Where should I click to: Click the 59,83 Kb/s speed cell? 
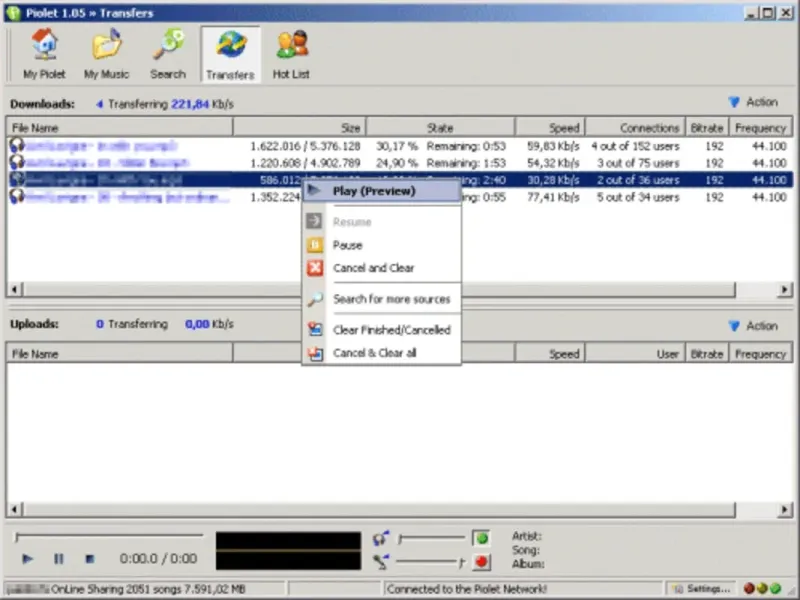[553, 146]
